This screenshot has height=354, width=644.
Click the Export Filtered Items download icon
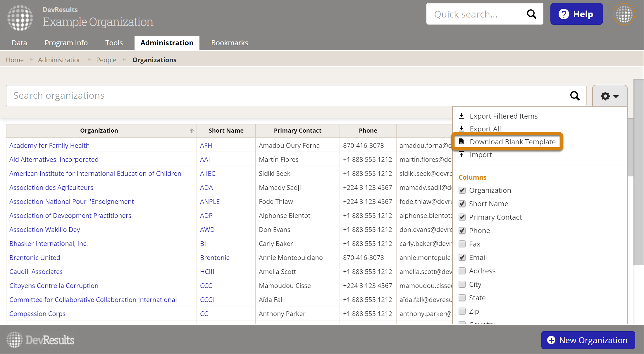pyautogui.click(x=462, y=116)
